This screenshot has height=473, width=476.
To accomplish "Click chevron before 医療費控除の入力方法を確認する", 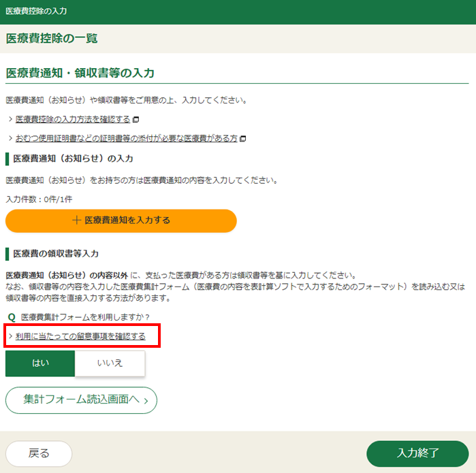I will (10, 120).
